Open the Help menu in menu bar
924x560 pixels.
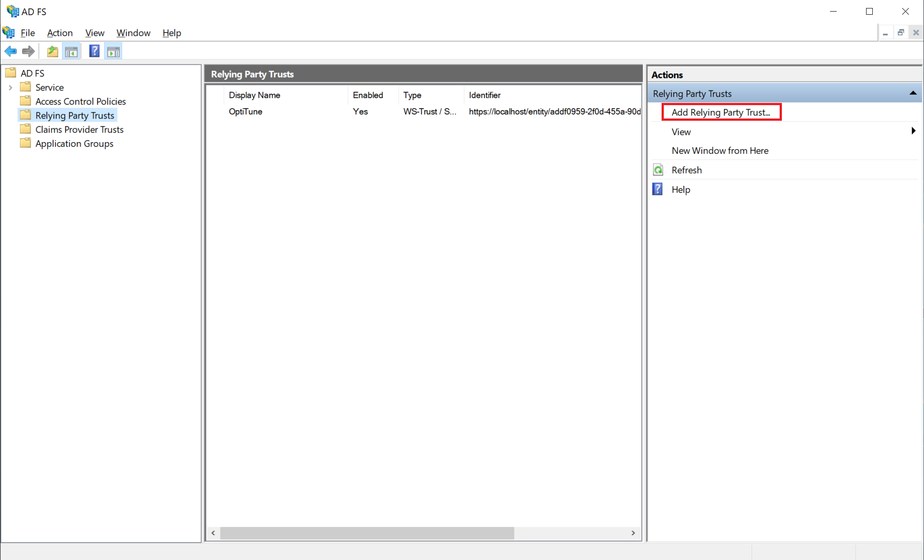[172, 33]
